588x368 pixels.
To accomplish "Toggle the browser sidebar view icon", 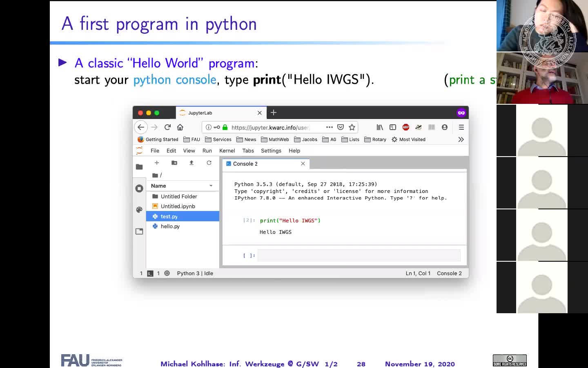I will click(x=393, y=127).
